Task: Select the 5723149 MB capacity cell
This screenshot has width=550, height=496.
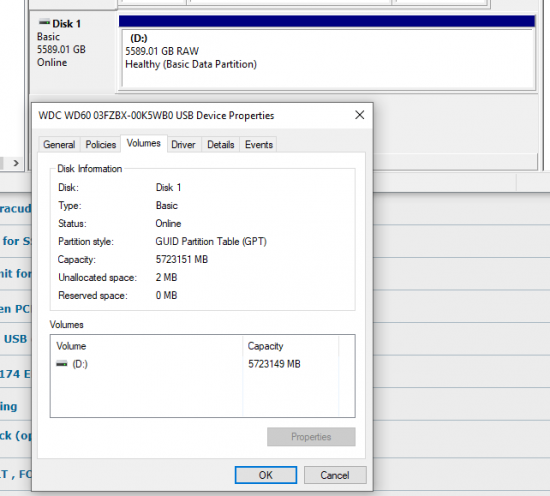Action: (x=274, y=364)
